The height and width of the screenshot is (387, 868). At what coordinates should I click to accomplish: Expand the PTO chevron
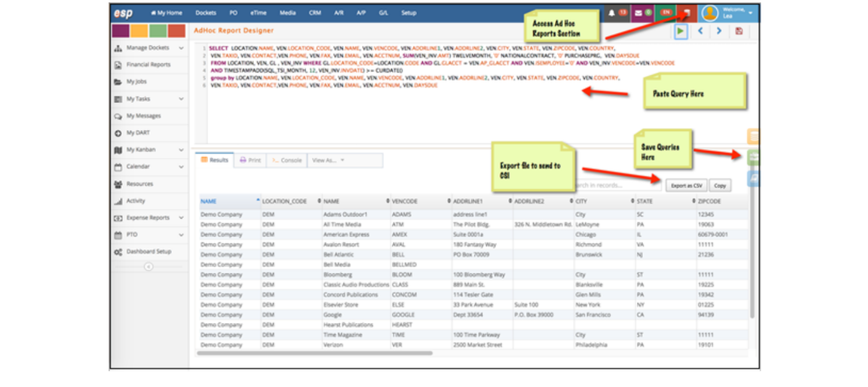coord(181,235)
